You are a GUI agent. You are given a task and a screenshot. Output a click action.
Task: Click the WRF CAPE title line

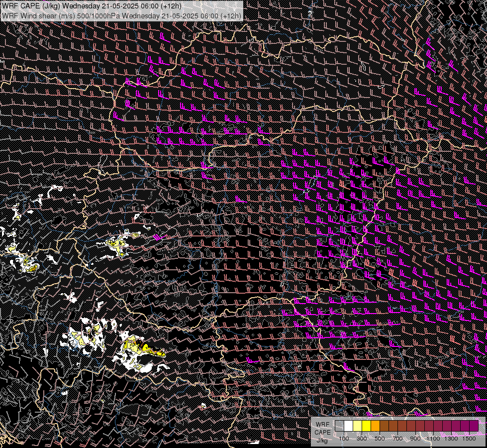92,6
